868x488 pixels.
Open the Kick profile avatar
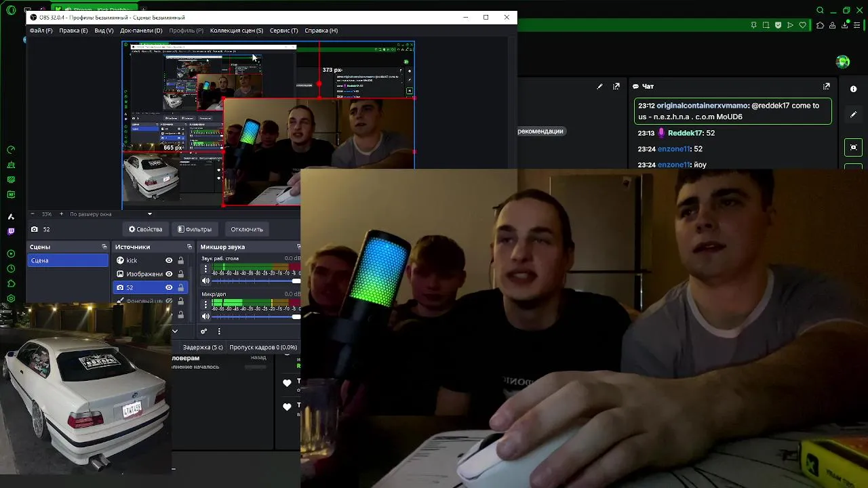coord(843,62)
